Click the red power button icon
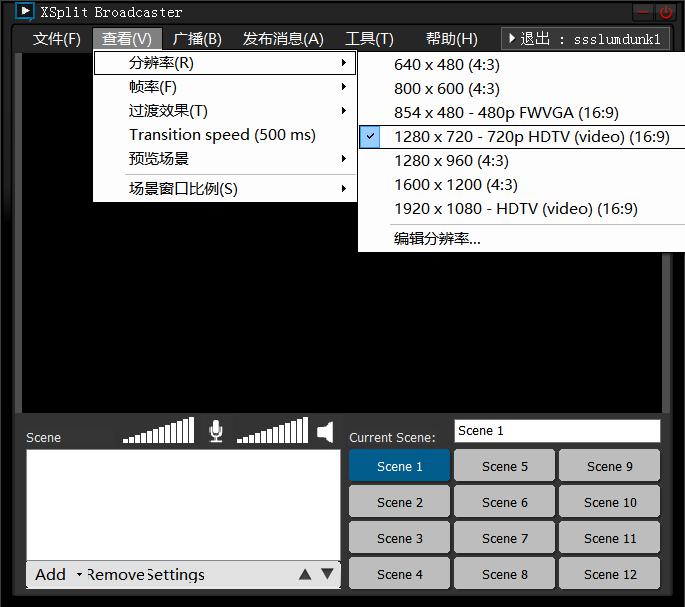This screenshot has height=607, width=685. click(x=665, y=12)
